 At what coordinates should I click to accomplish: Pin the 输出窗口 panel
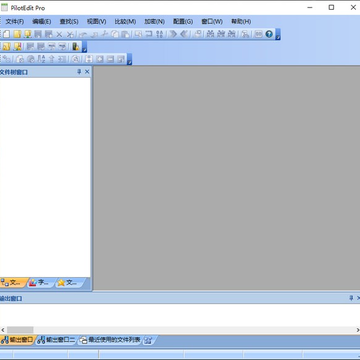351,298
